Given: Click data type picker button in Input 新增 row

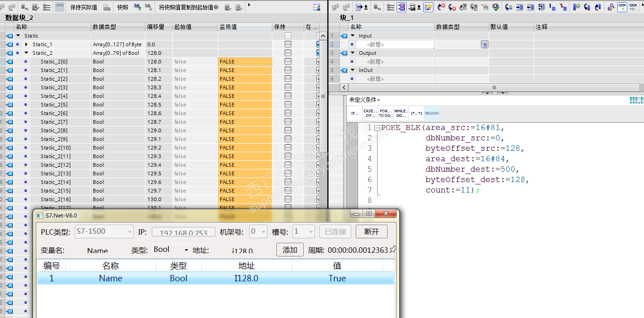Looking at the screenshot, I should click(484, 44).
